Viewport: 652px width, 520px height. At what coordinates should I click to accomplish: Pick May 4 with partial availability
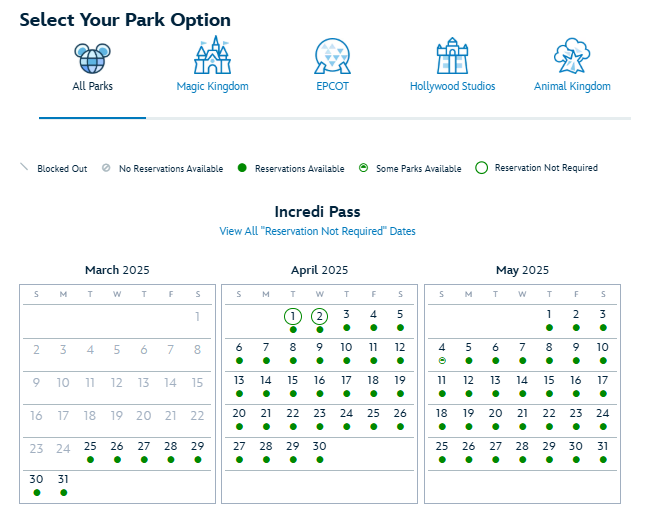coord(441,349)
